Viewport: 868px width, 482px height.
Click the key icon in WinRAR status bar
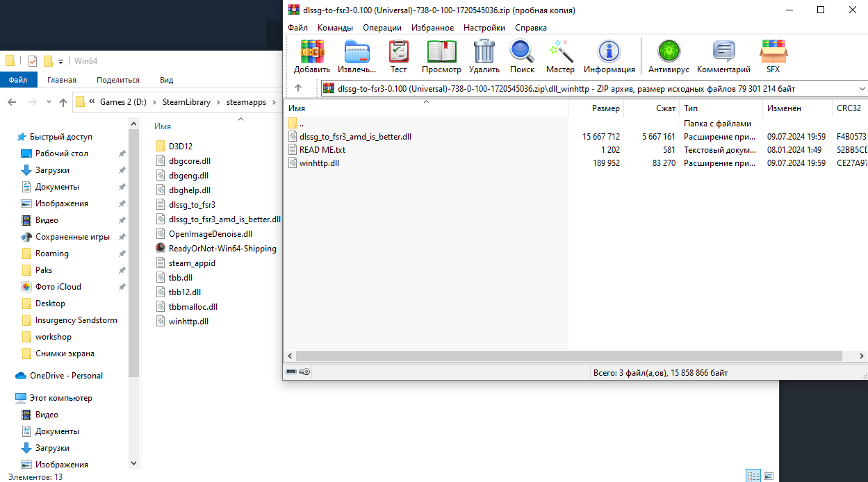click(x=304, y=372)
